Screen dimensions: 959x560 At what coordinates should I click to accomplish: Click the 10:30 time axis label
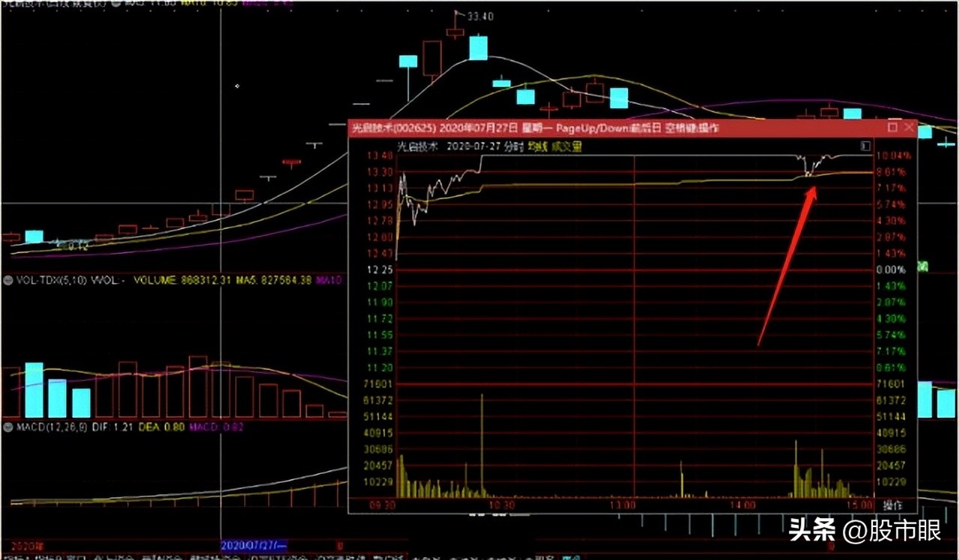pos(502,505)
